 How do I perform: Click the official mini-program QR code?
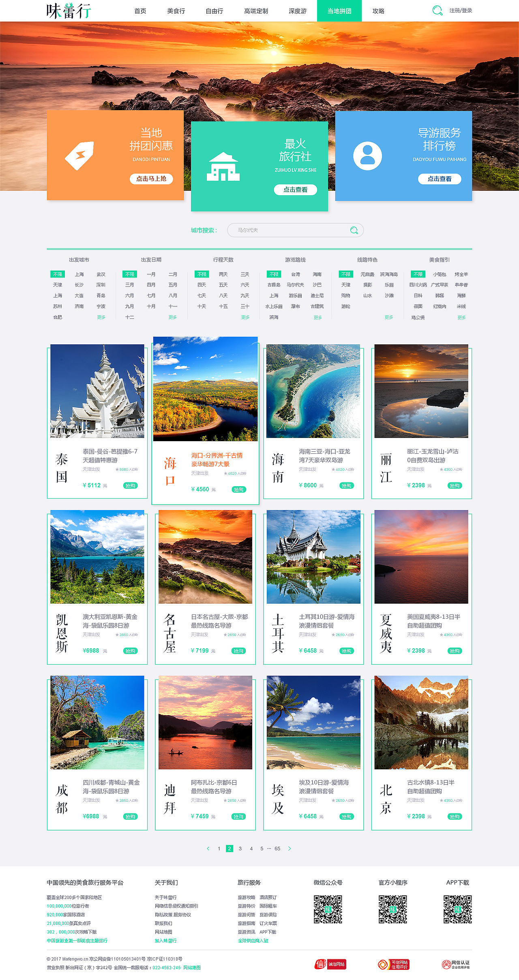point(393,909)
